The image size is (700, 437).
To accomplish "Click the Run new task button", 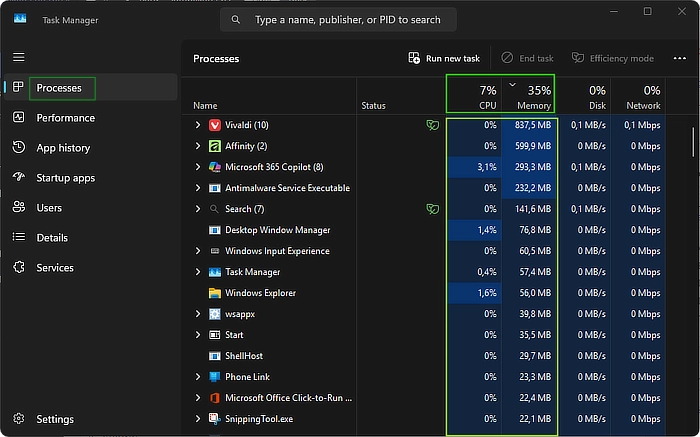I will click(x=444, y=58).
